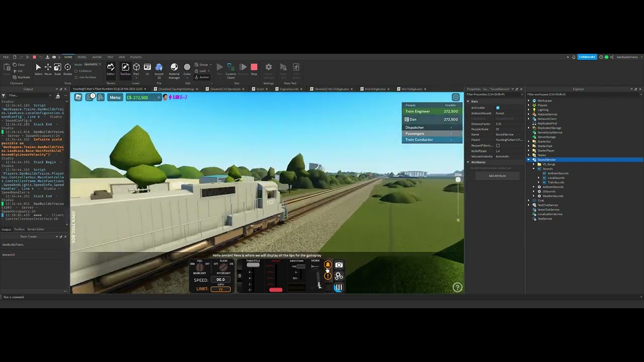This screenshot has height=362, width=644.
Task: Click the camera icon on train controls
Action: (339, 265)
